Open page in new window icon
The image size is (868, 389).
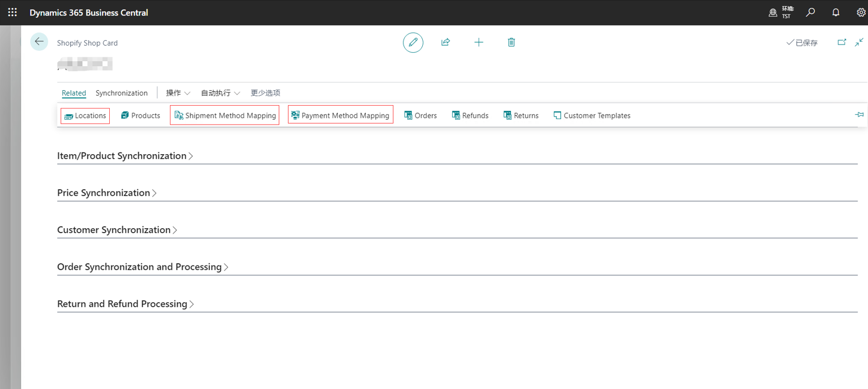842,42
